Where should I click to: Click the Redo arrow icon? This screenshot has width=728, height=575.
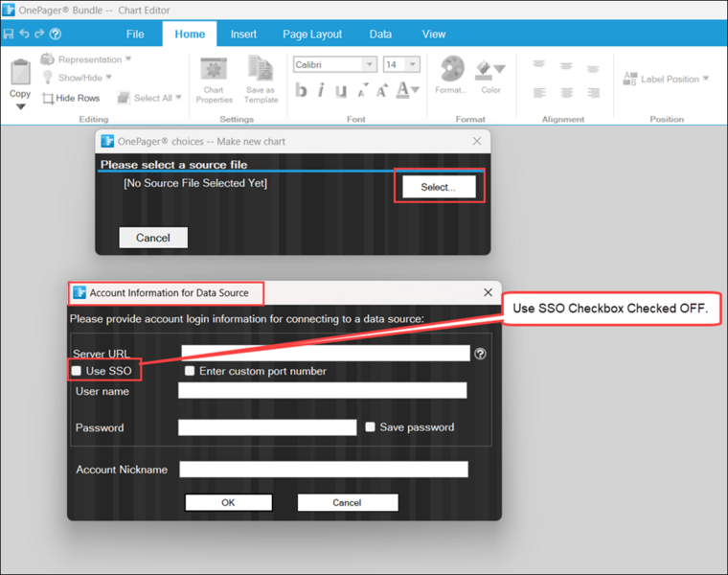(x=39, y=34)
